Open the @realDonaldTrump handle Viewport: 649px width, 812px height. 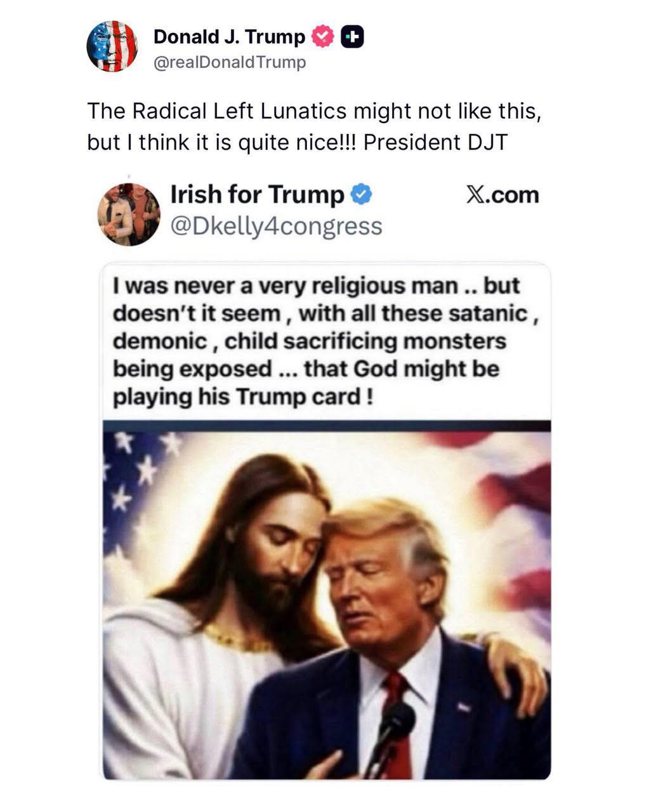click(x=230, y=63)
